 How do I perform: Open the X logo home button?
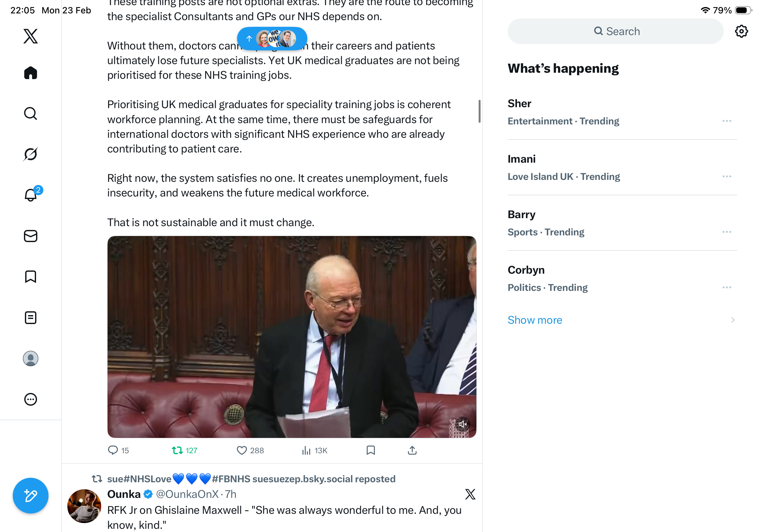[31, 36]
